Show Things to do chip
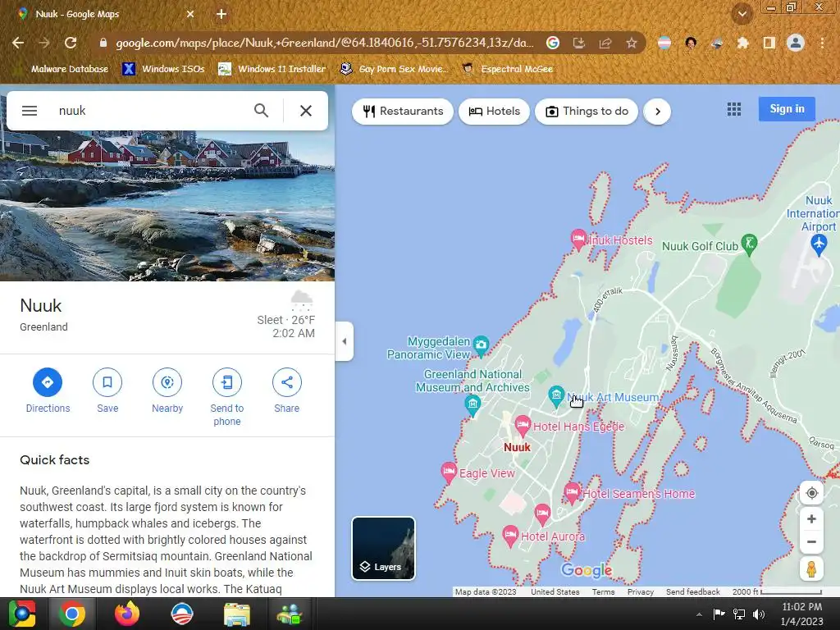Viewport: 840px width, 630px height. click(x=587, y=112)
